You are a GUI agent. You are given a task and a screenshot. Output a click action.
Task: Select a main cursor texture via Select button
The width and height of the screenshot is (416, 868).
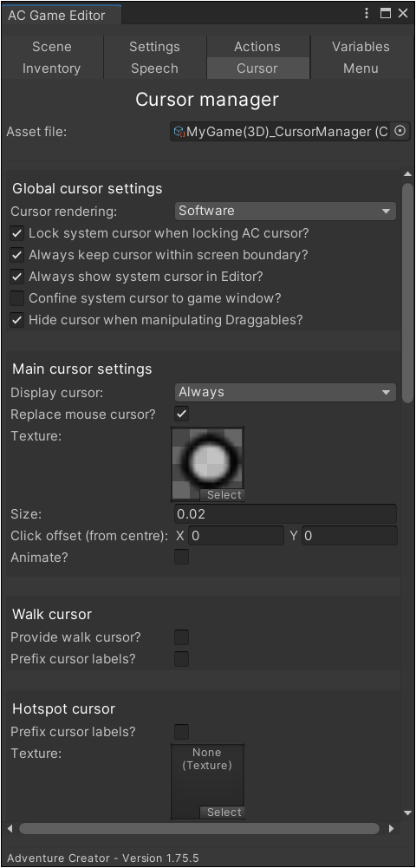(x=222, y=495)
